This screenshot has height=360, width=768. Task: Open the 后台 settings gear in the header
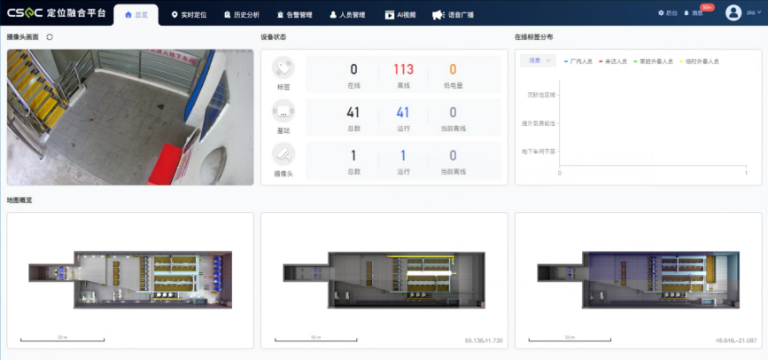pyautogui.click(x=668, y=13)
